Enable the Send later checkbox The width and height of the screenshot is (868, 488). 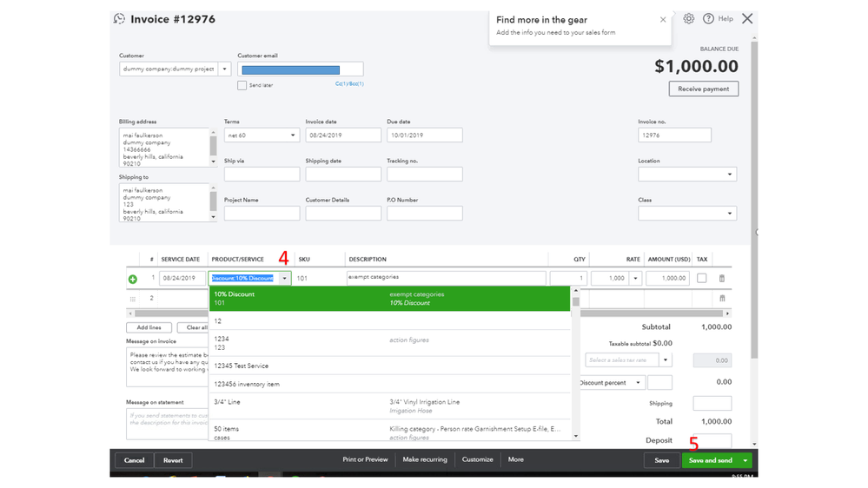242,85
